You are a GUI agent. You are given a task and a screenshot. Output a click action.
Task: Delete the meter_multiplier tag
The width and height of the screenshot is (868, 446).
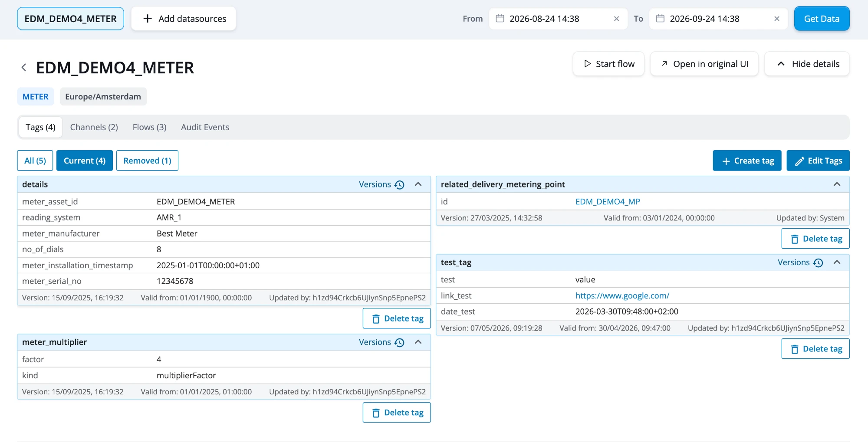pos(397,413)
